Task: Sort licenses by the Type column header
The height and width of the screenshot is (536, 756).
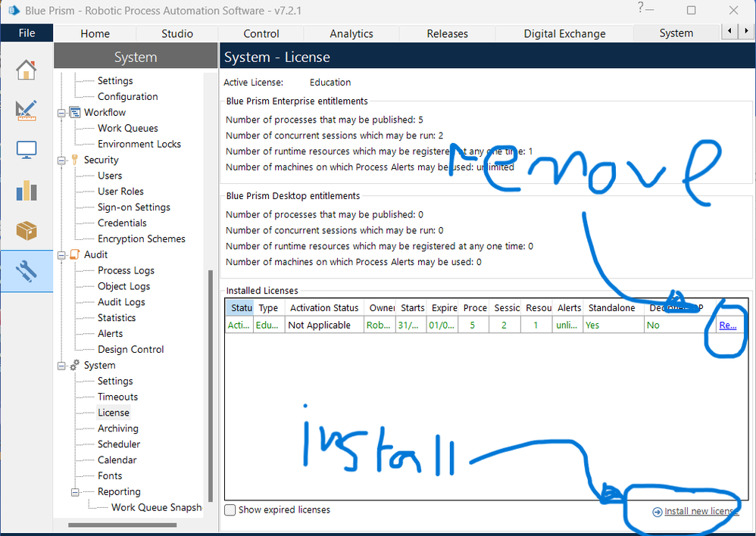Action: (270, 308)
